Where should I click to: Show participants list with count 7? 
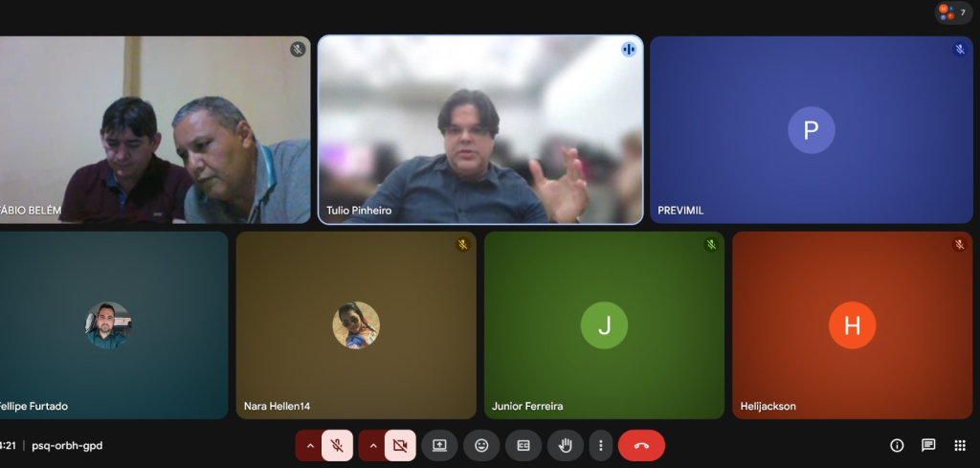coord(954,12)
